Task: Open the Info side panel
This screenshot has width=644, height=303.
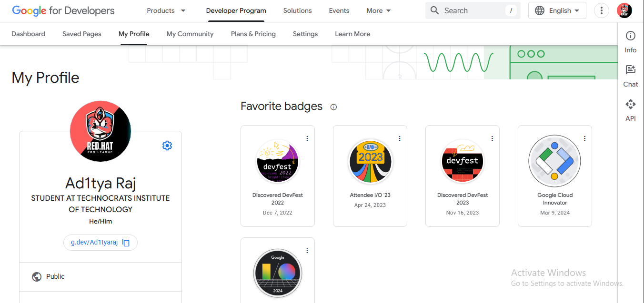Action: click(x=631, y=42)
